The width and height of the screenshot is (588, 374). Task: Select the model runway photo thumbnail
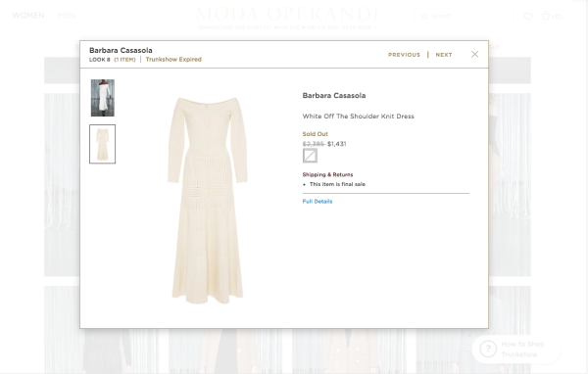click(x=102, y=98)
